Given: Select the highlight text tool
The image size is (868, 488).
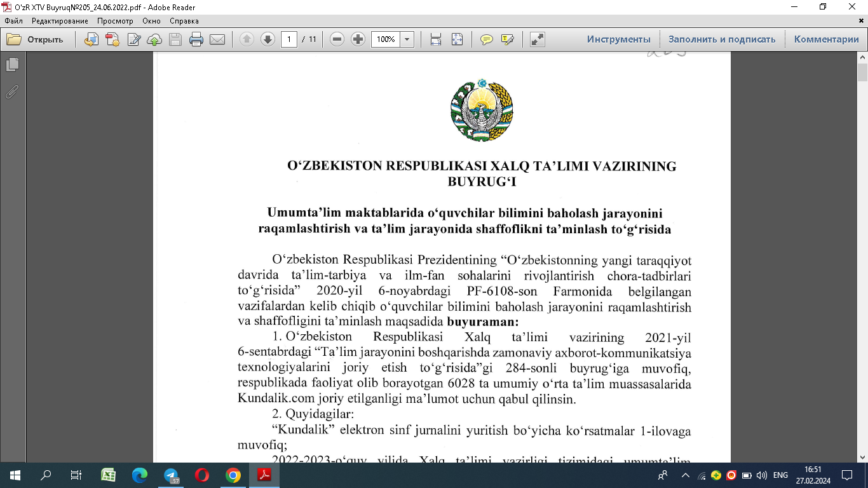Looking at the screenshot, I should pos(507,39).
